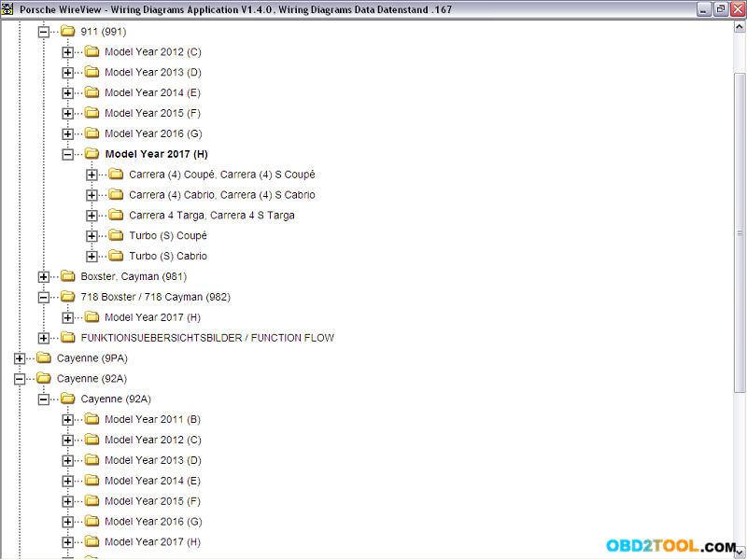Click folder icon for Cayenne Model Year 2011
The image size is (747, 560).
tap(92, 419)
